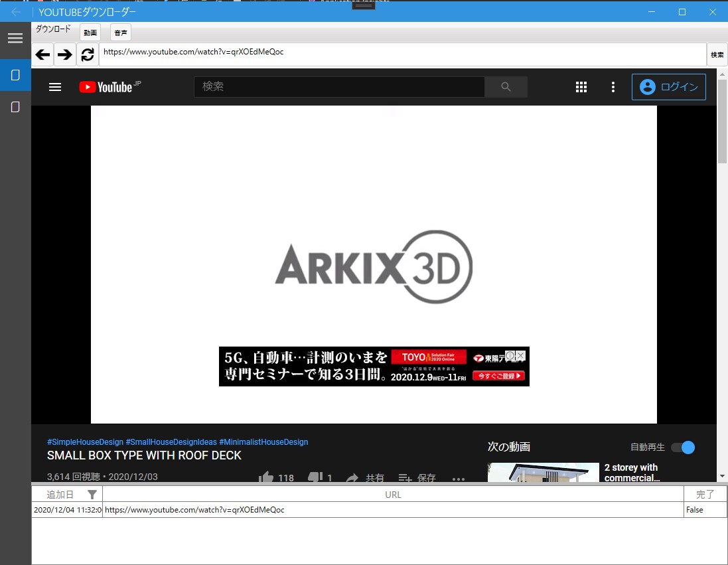Open hashtag #SmallHouseDesignIdeas
Image resolution: width=728 pixels, height=565 pixels.
click(x=171, y=442)
